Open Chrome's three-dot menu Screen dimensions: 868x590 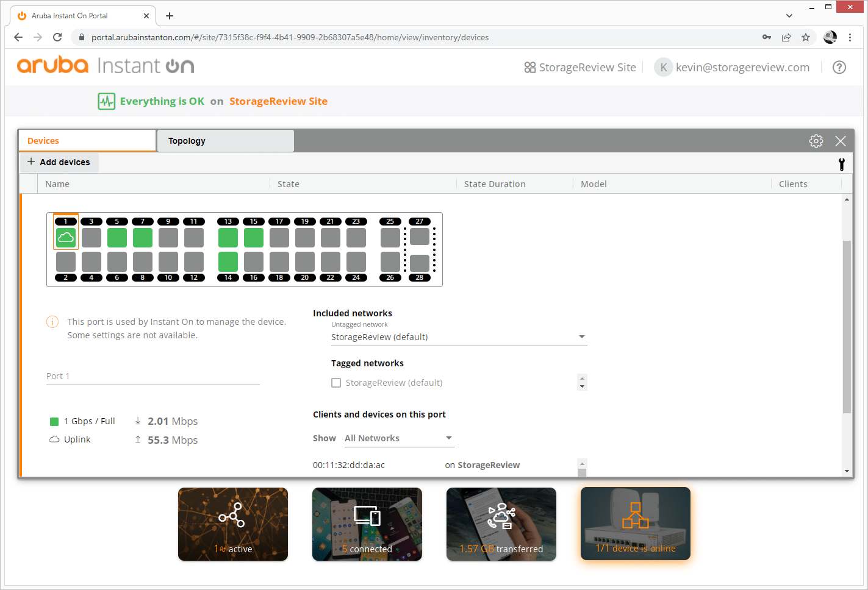850,37
